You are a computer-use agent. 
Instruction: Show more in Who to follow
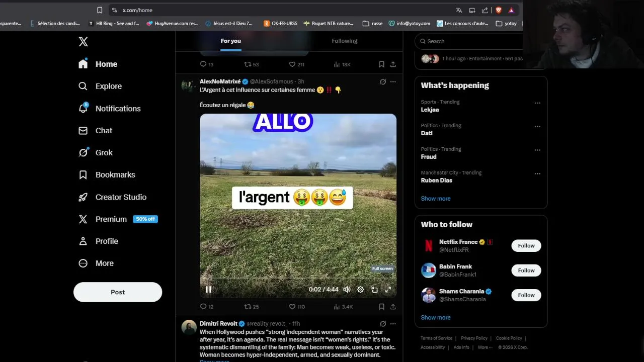pos(436,318)
